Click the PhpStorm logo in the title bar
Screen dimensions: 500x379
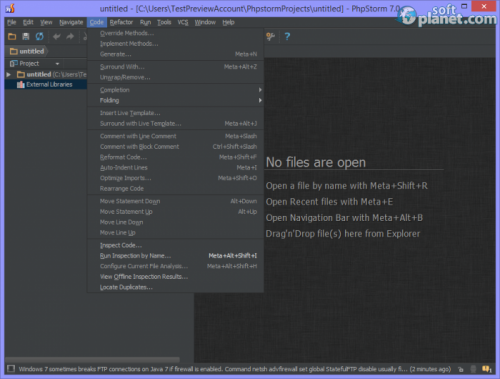point(10,8)
